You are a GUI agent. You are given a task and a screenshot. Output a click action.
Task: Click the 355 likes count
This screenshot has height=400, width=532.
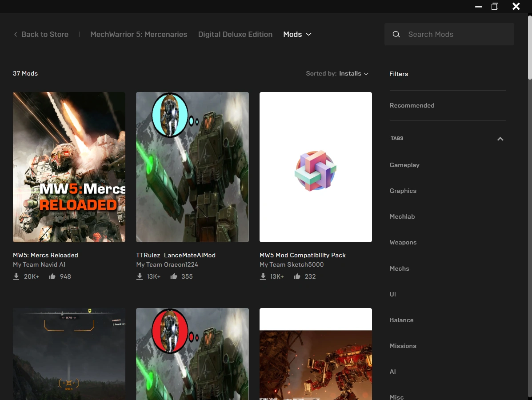(x=187, y=276)
